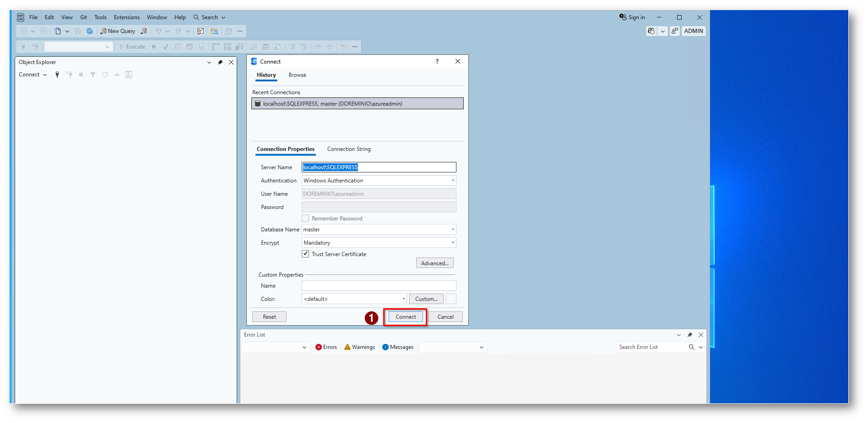Switch to the Connection String tab
Image resolution: width=868 pixels, height=423 pixels.
click(x=348, y=149)
